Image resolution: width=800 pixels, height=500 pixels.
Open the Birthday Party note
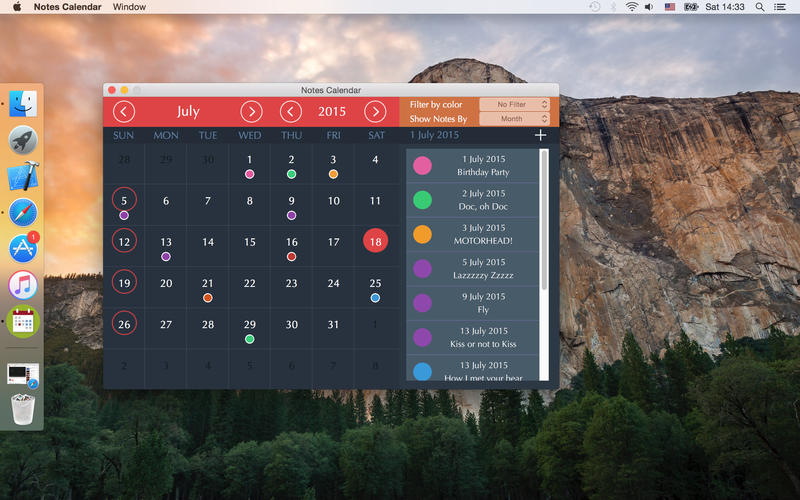tap(472, 165)
